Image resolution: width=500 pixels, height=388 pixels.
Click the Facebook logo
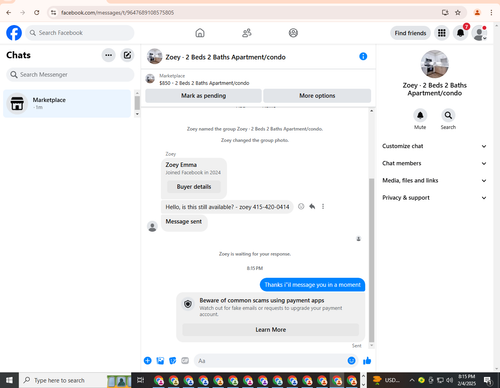tap(14, 33)
